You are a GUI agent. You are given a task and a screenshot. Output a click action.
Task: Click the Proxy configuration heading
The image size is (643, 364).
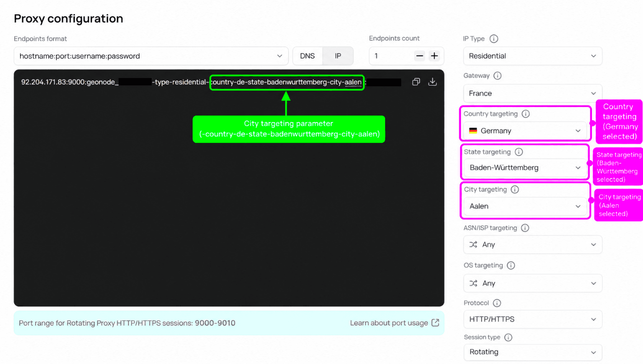pos(68,18)
